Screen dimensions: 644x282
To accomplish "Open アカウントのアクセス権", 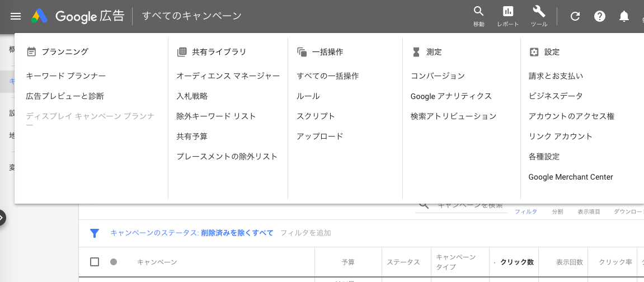I will point(571,116).
